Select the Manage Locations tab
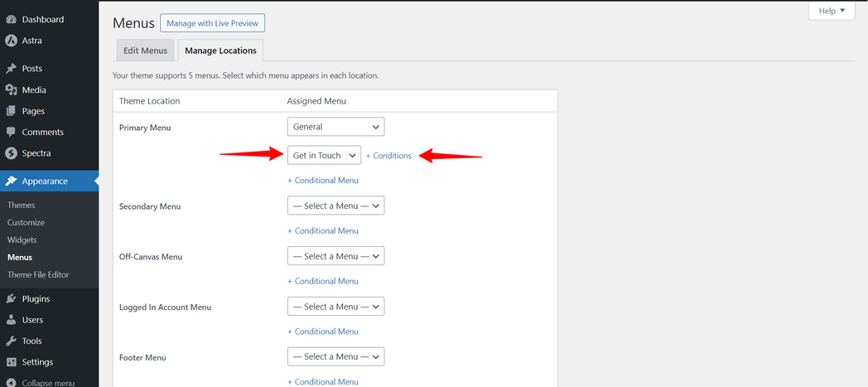 pos(220,51)
